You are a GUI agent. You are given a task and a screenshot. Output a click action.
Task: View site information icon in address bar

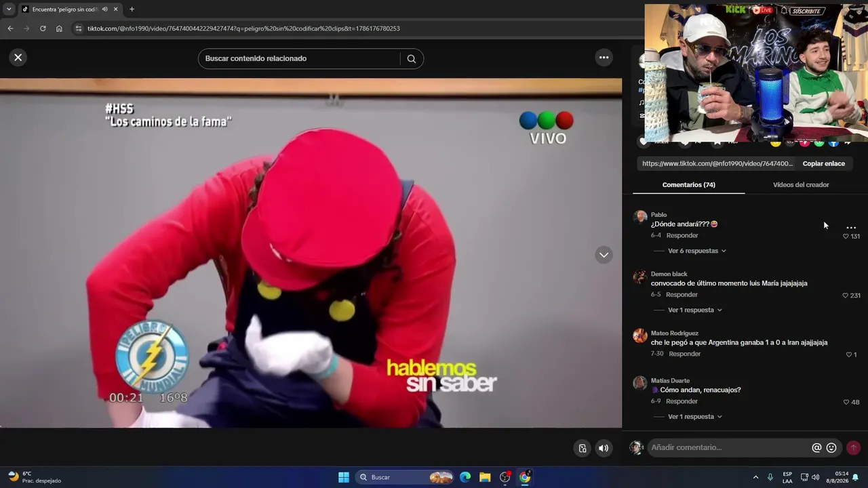78,28
